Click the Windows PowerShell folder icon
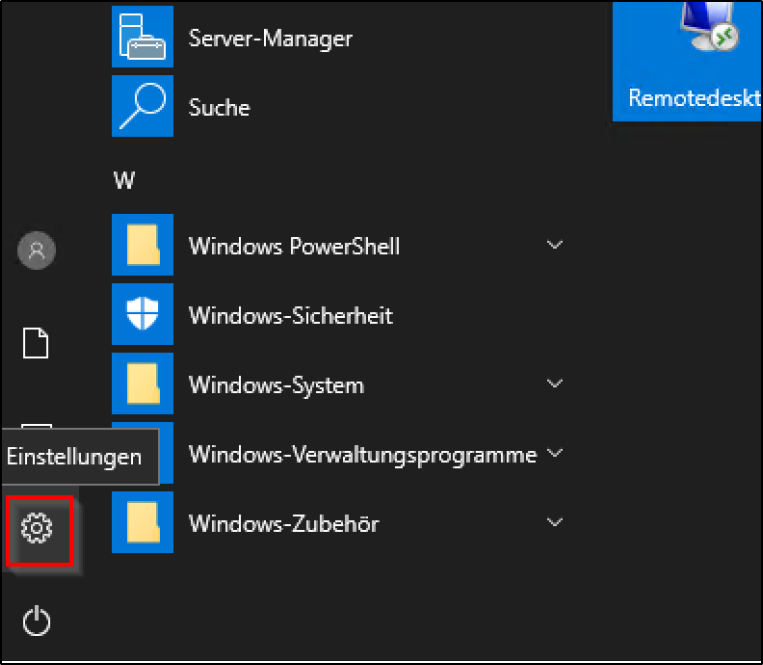Image resolution: width=763 pixels, height=665 pixels. pos(143,245)
